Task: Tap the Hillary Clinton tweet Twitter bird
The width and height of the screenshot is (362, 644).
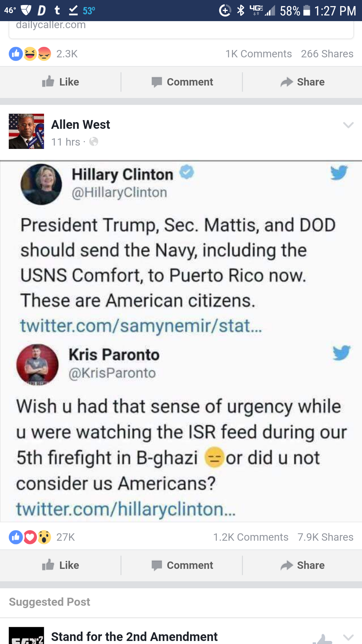Action: click(x=339, y=172)
